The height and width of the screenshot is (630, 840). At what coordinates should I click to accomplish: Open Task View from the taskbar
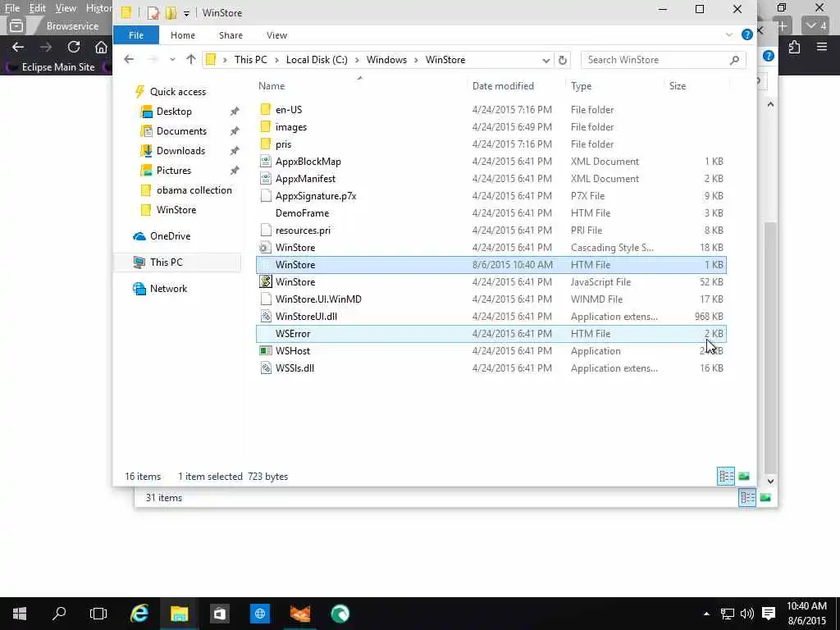[98, 614]
